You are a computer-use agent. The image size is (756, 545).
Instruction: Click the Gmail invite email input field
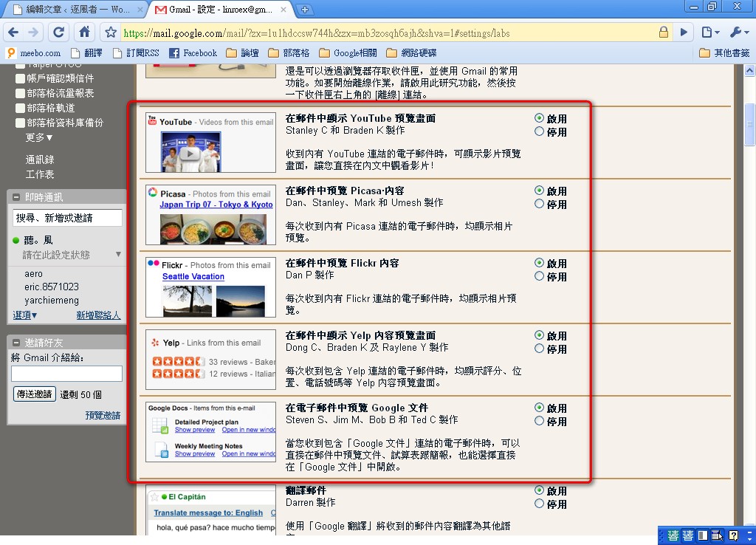coord(66,373)
